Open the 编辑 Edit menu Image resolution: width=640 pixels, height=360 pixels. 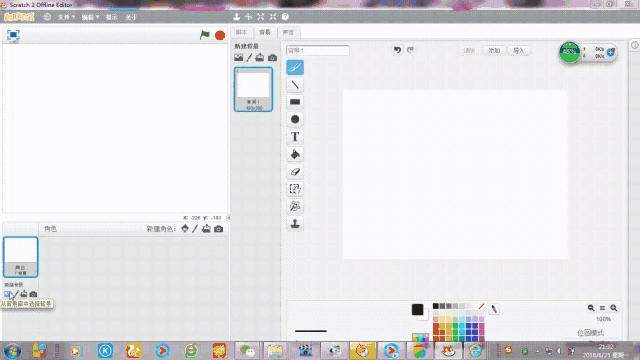pyautogui.click(x=90, y=17)
